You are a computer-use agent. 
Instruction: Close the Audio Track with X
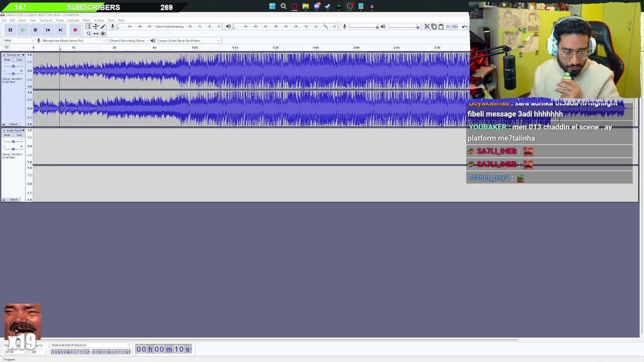click(x=4, y=130)
